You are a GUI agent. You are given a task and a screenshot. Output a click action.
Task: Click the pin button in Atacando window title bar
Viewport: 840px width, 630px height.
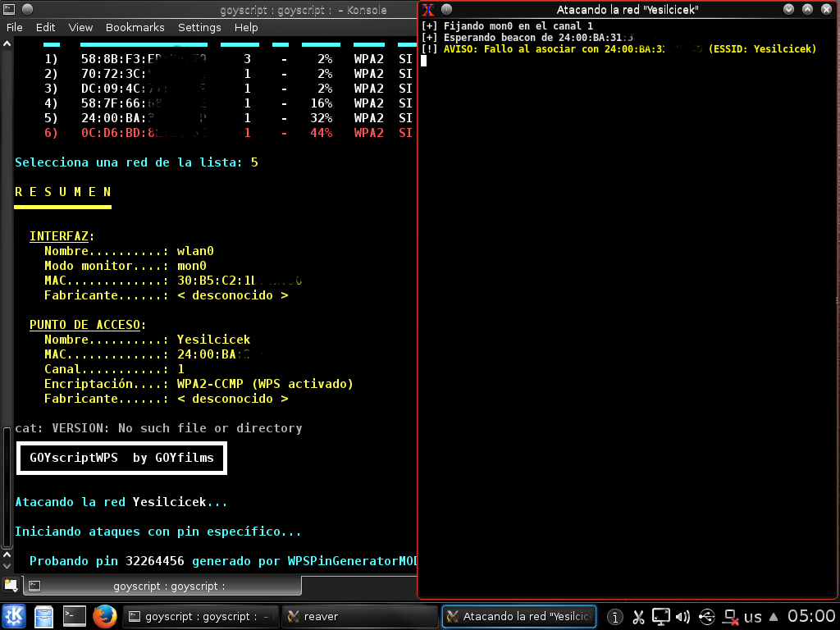point(447,9)
